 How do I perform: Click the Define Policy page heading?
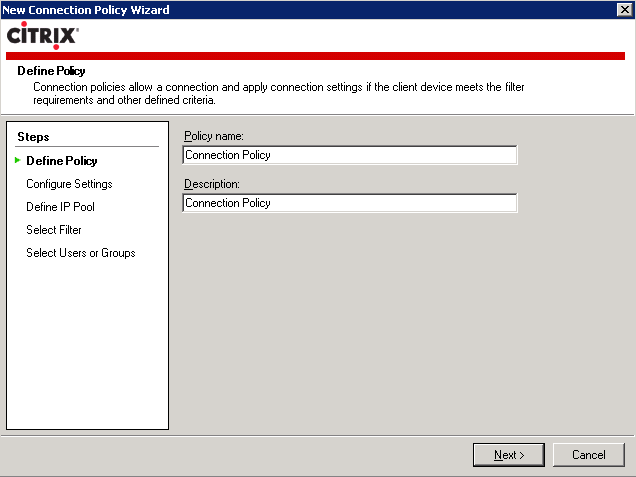point(51,71)
